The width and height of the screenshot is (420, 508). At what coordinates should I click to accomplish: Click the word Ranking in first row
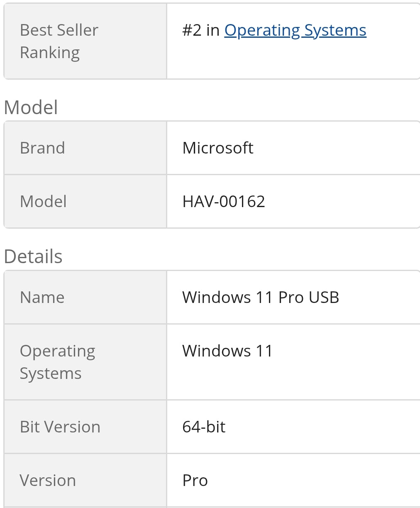[x=50, y=53]
